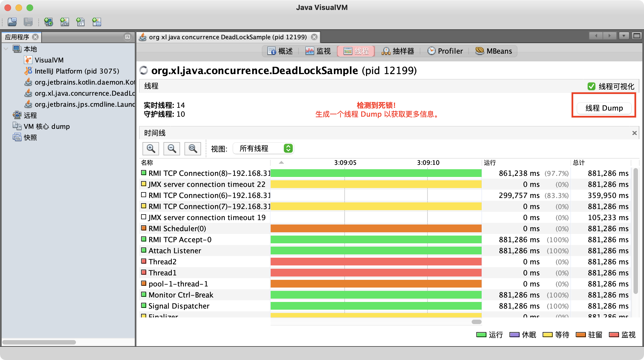Click the Add Application Snapshot toolbar icon

point(97,22)
